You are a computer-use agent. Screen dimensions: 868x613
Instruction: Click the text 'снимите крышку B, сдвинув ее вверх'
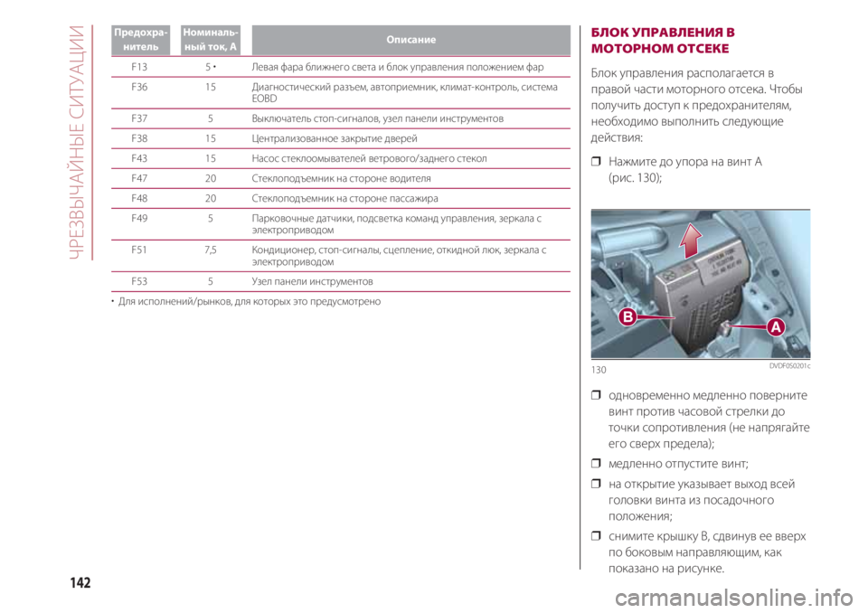707,536
